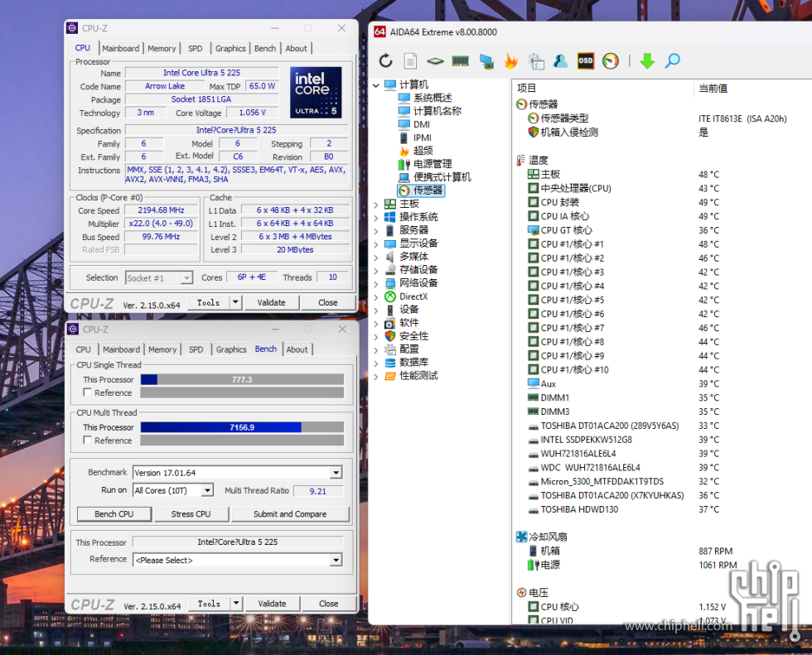Open the Benchmark version dropdown
812x655 pixels.
tap(336, 473)
